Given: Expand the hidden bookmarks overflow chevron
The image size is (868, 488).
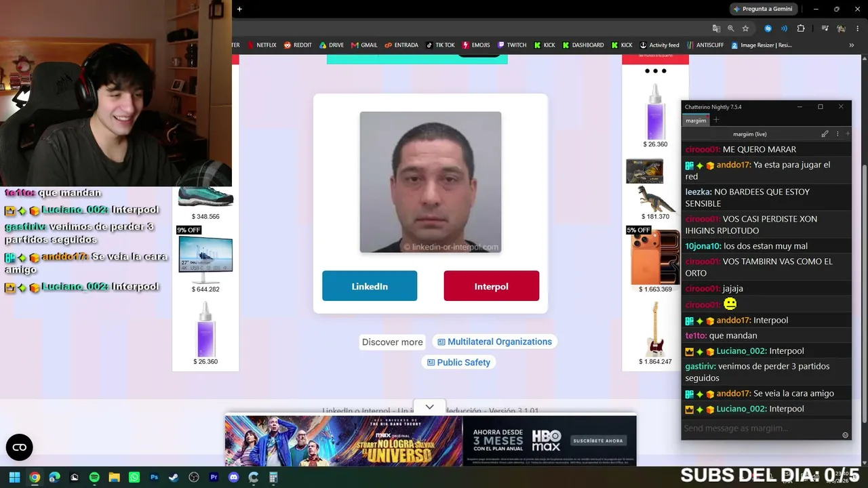Looking at the screenshot, I should pyautogui.click(x=852, y=45).
